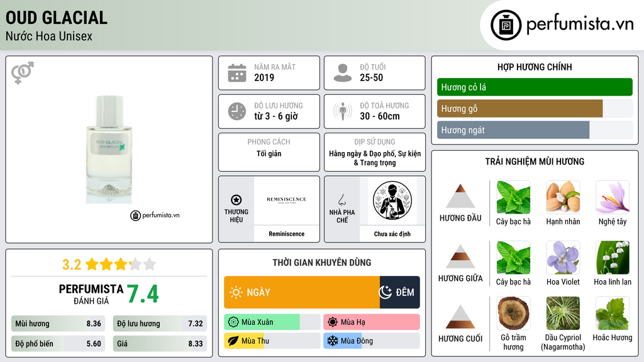Click the perfumer illustration above Chưa xác định
The width and height of the screenshot is (644, 362).
(x=392, y=200)
